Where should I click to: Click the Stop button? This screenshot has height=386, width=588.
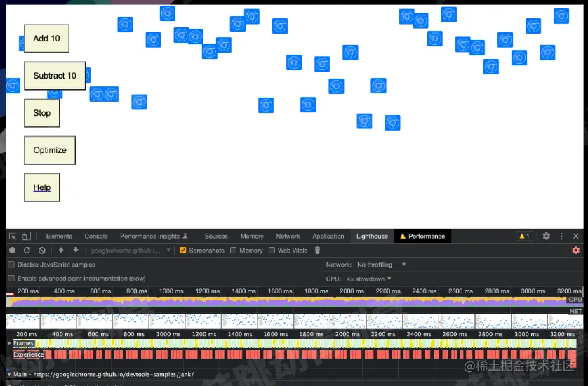point(41,113)
